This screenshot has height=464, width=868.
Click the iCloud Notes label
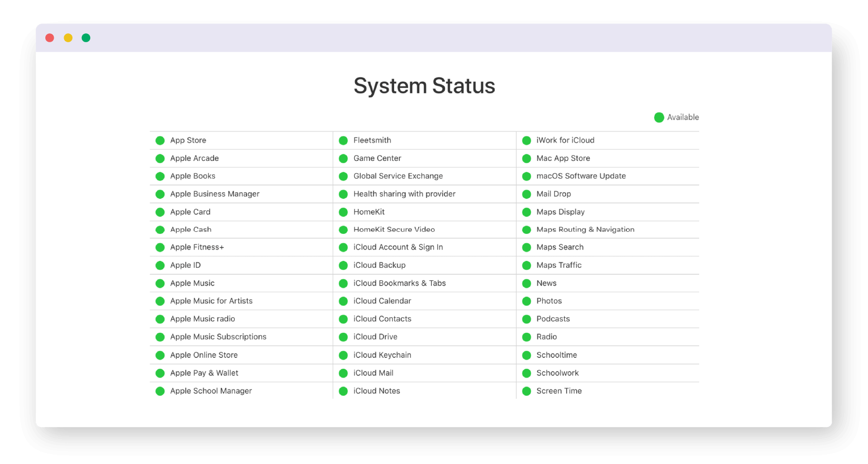[376, 391]
